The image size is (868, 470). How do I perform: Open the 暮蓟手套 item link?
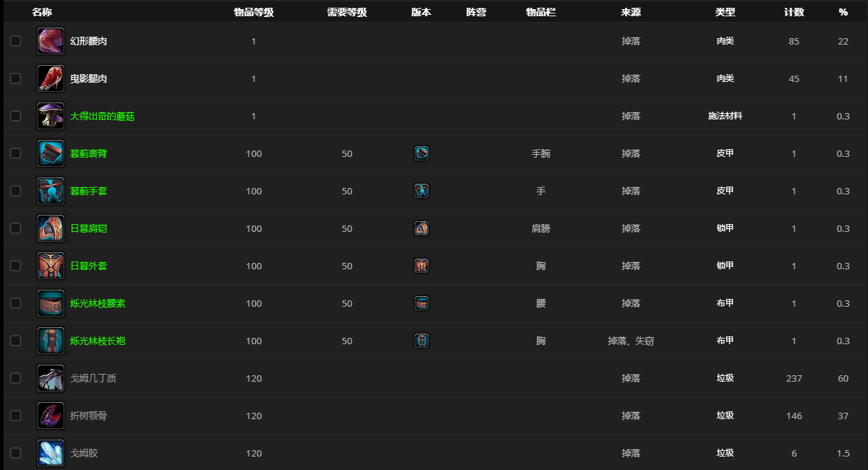tap(89, 191)
